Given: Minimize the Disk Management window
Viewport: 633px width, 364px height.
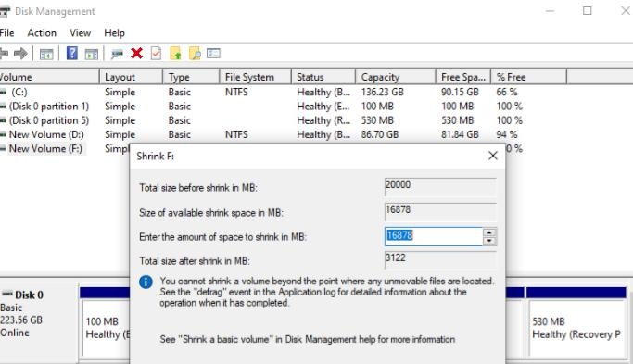Looking at the screenshot, I should coord(550,11).
